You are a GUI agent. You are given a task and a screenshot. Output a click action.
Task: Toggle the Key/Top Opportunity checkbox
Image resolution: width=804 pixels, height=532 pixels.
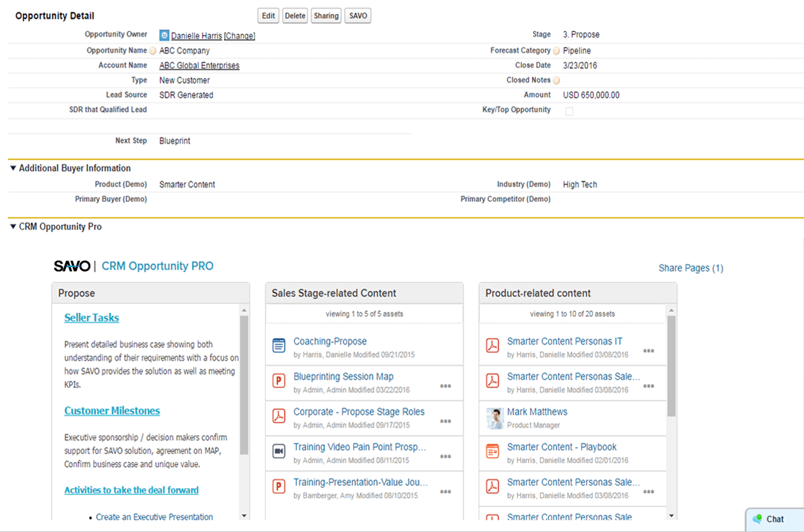pyautogui.click(x=569, y=111)
